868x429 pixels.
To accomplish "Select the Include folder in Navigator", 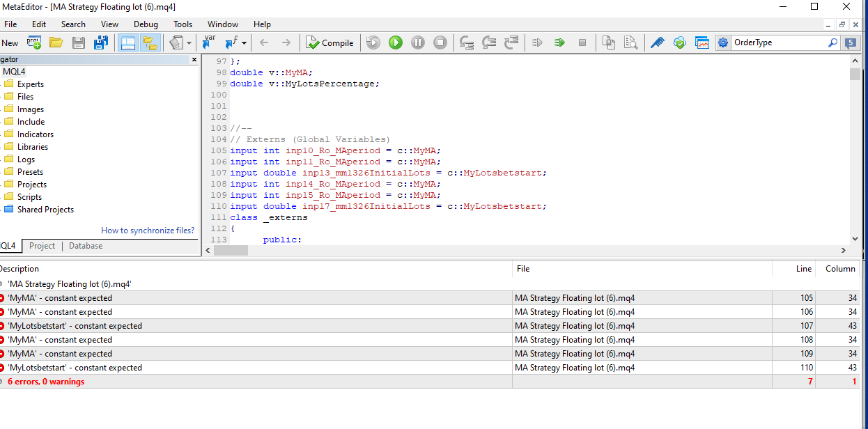I will (x=31, y=122).
